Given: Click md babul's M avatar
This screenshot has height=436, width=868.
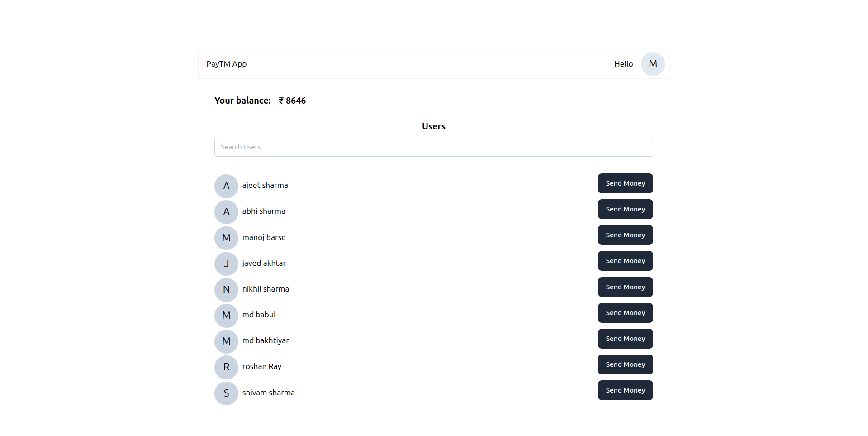Looking at the screenshot, I should [226, 315].
